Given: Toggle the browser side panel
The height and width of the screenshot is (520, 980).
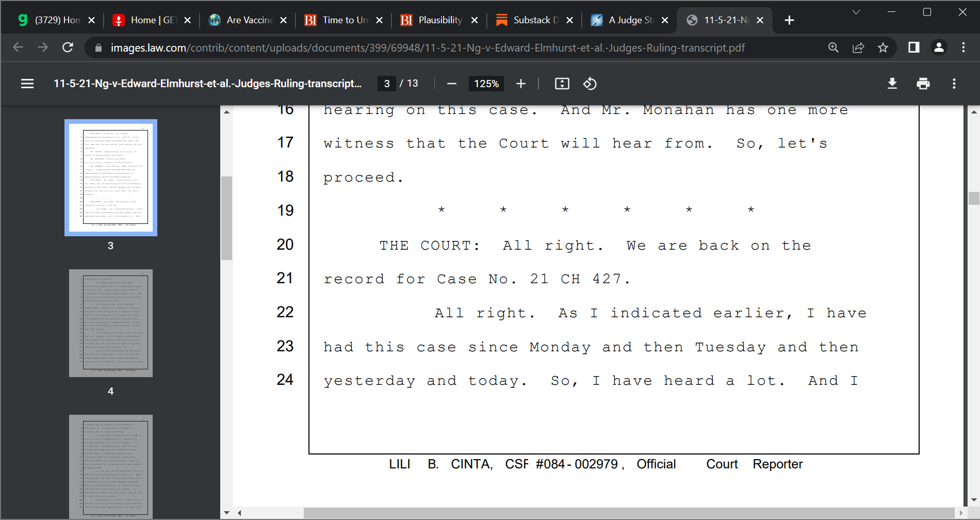Looking at the screenshot, I should 913,48.
